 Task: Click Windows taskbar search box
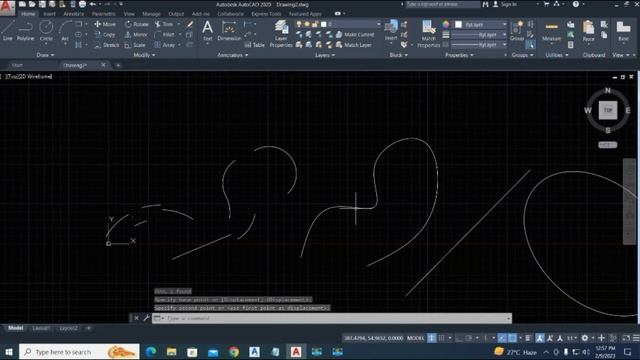(x=79, y=352)
